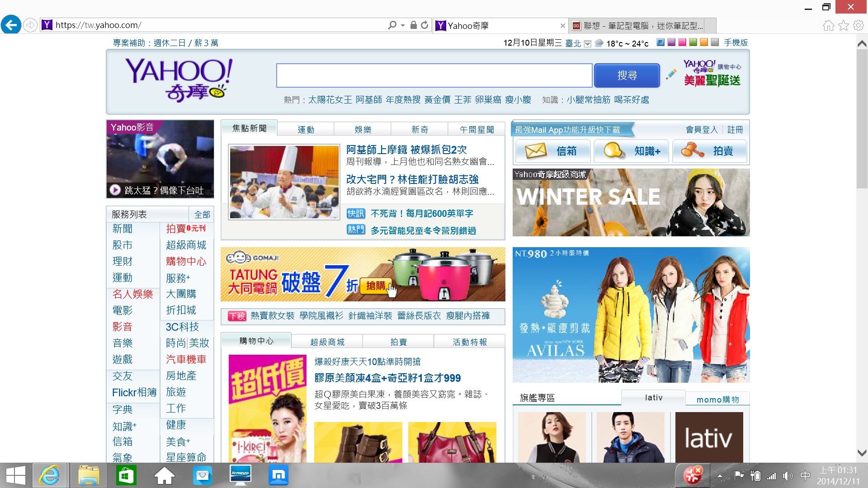
Task: Click the 註冊 sign-up link
Action: [x=735, y=130]
